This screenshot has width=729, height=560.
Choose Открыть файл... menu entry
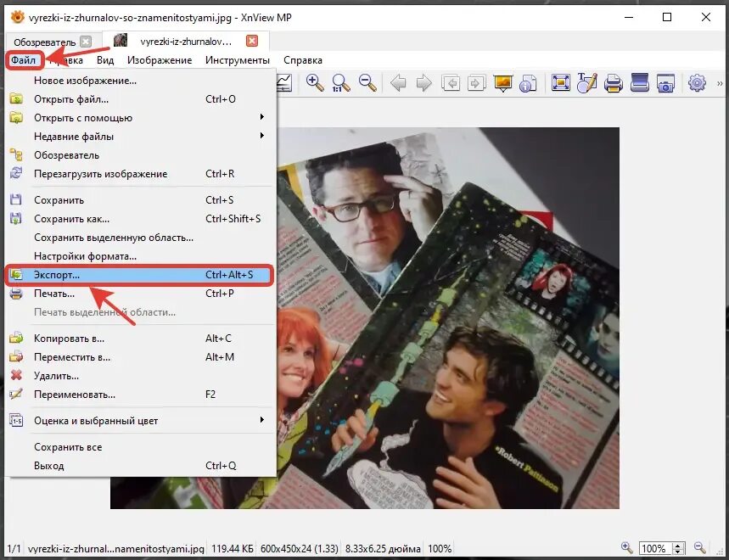(139, 99)
